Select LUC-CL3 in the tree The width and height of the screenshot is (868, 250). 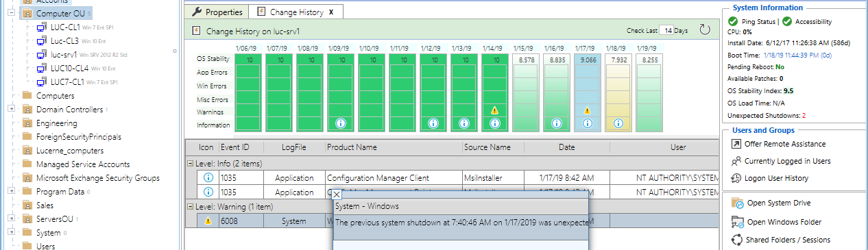[x=65, y=40]
